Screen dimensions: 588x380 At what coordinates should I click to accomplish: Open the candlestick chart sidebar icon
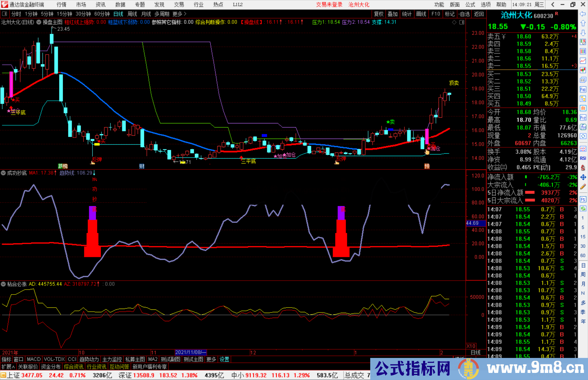pyautogui.click(x=583, y=70)
